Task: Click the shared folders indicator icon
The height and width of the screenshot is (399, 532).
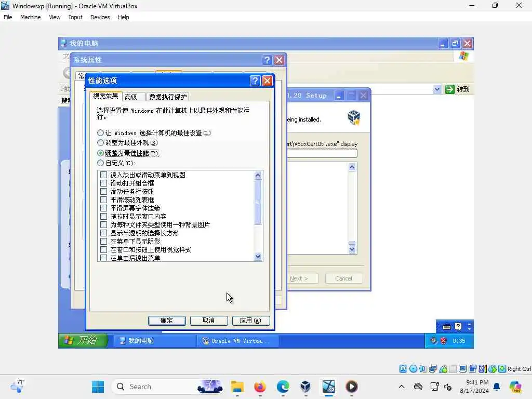Action: click(453, 369)
